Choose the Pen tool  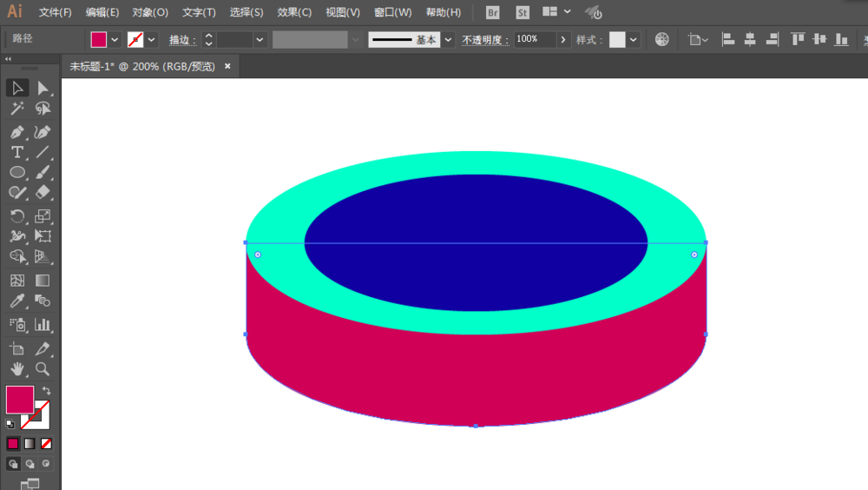[x=17, y=132]
